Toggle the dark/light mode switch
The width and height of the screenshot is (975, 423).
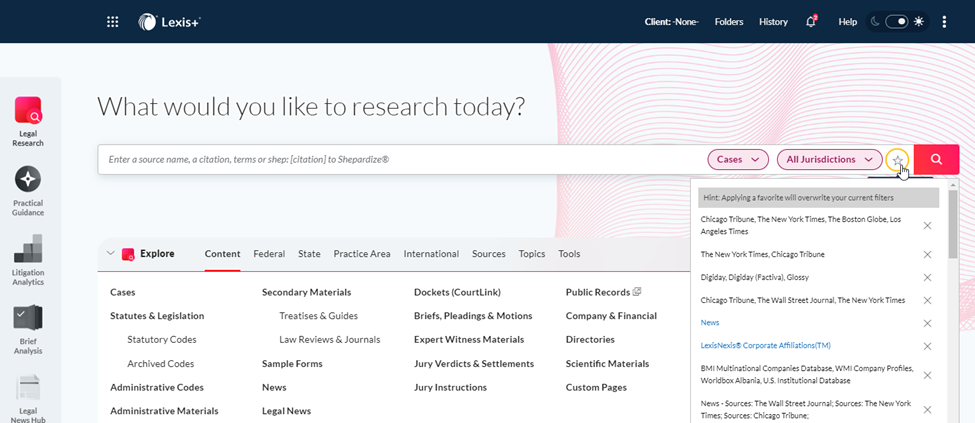897,22
